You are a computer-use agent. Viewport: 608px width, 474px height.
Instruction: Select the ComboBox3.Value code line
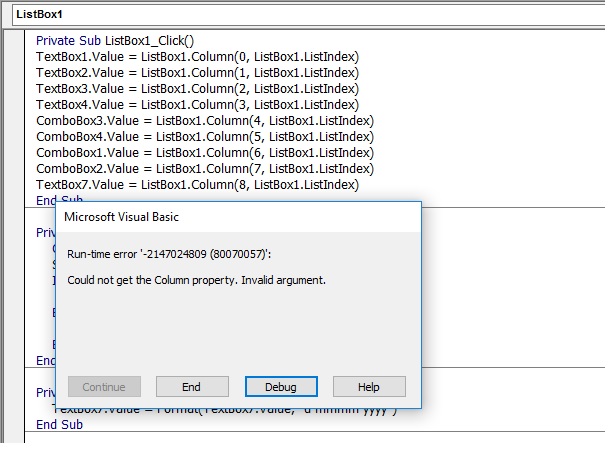point(205,121)
